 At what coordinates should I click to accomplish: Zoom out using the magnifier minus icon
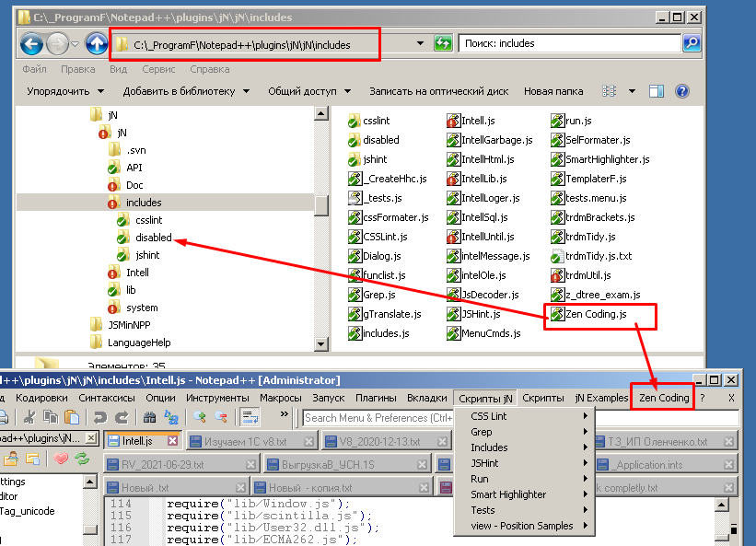point(221,417)
